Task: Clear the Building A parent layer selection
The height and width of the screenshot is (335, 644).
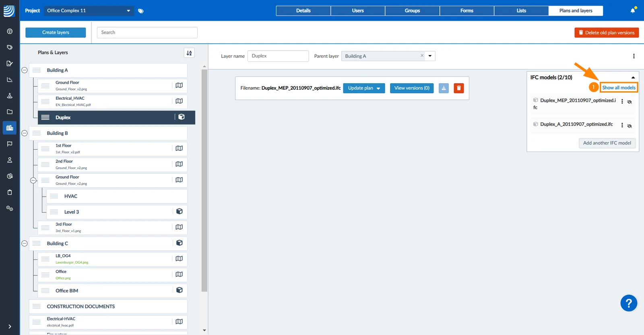Action: (x=422, y=55)
